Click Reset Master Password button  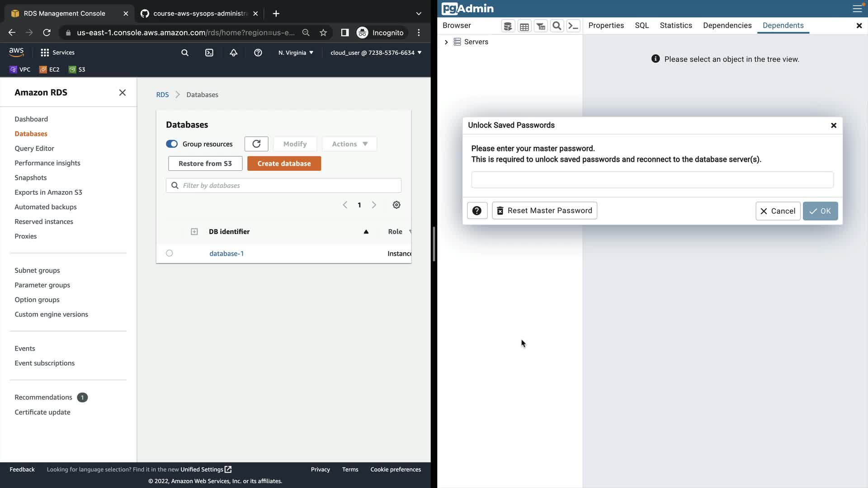point(544,211)
